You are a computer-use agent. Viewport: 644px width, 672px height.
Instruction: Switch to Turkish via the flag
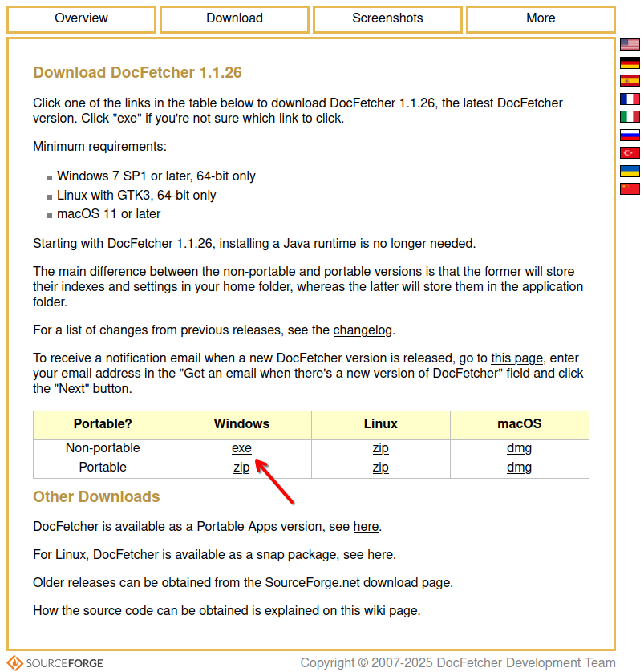pyautogui.click(x=630, y=152)
